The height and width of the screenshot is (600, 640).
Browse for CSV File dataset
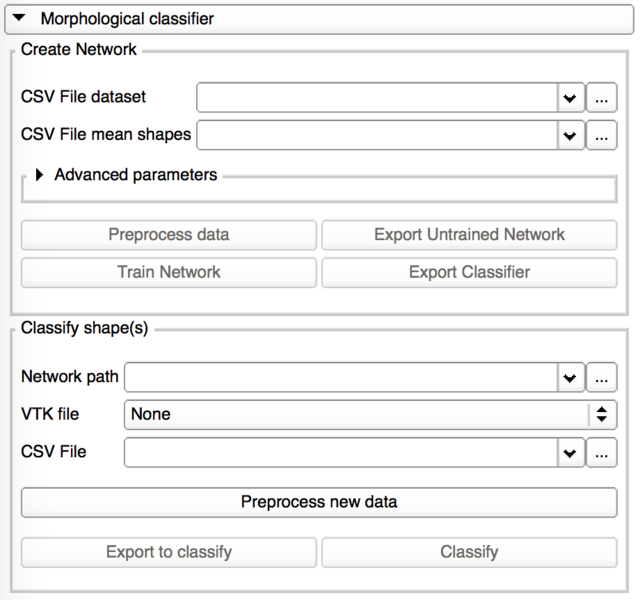(601, 98)
